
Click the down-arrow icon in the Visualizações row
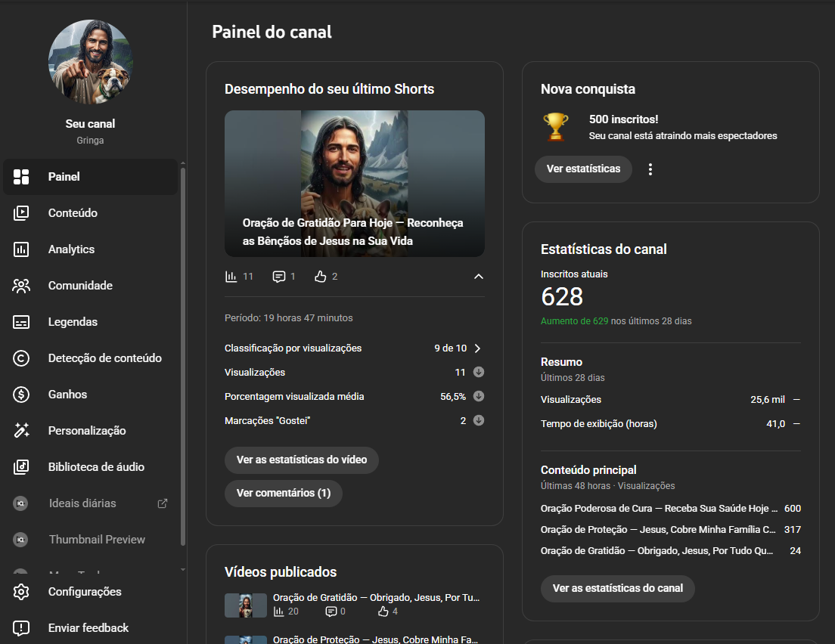tap(479, 372)
